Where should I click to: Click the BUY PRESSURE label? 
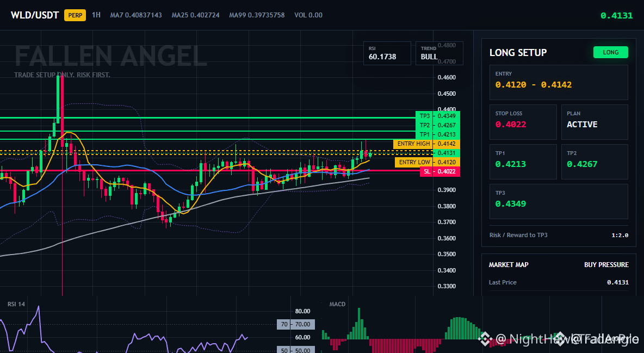point(606,265)
